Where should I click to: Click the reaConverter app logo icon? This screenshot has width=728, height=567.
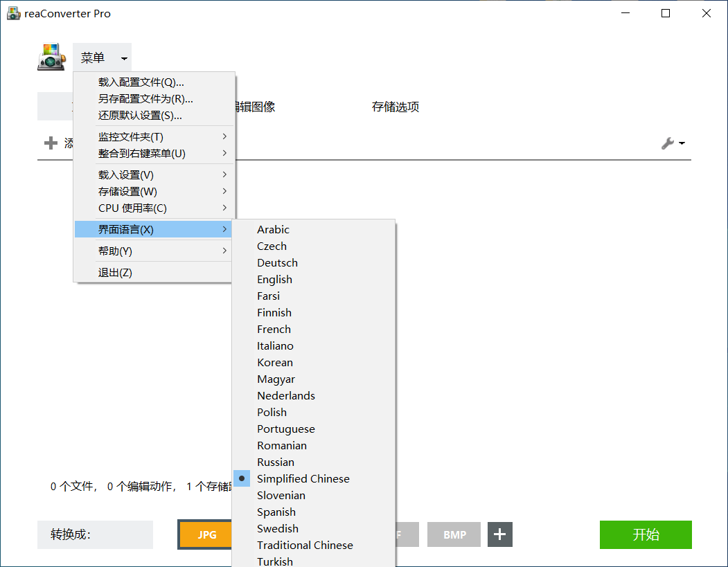[x=51, y=57]
